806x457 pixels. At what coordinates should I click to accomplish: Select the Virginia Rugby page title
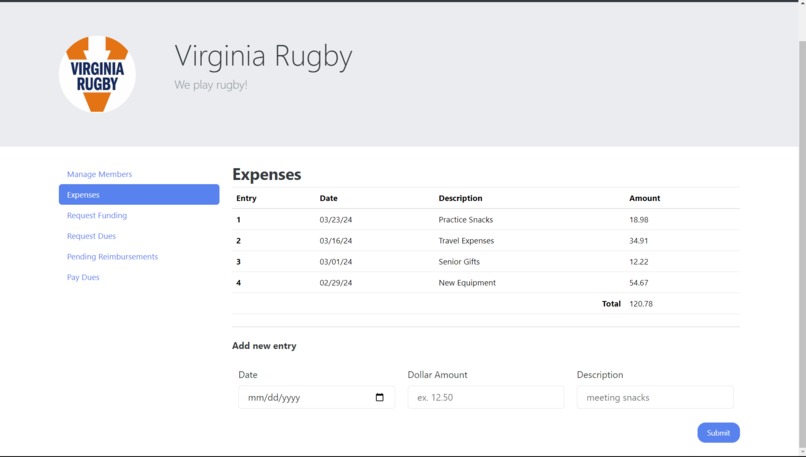tap(263, 56)
